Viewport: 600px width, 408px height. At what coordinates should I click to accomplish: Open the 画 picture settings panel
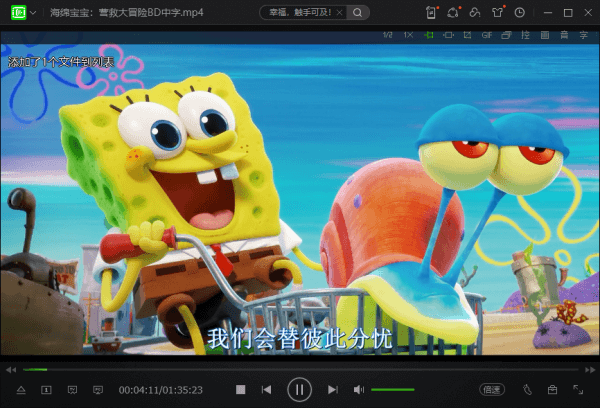click(545, 35)
